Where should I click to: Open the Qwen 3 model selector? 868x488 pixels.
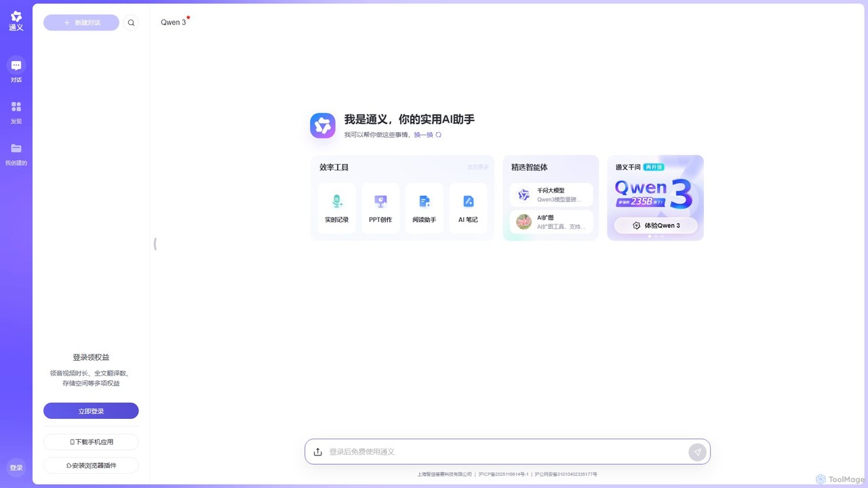pyautogui.click(x=174, y=22)
